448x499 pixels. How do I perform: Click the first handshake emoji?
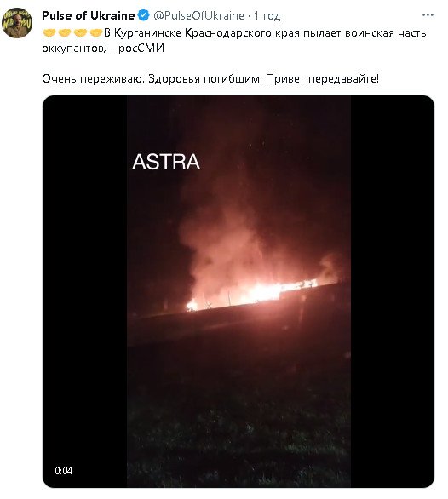(49, 32)
